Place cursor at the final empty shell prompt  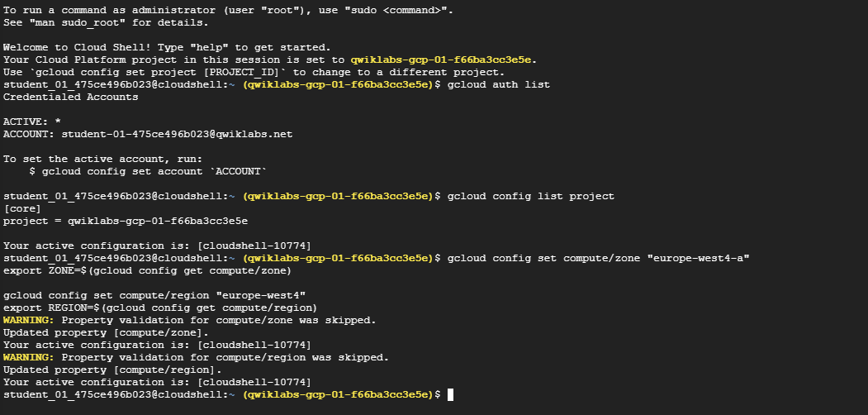pos(450,394)
